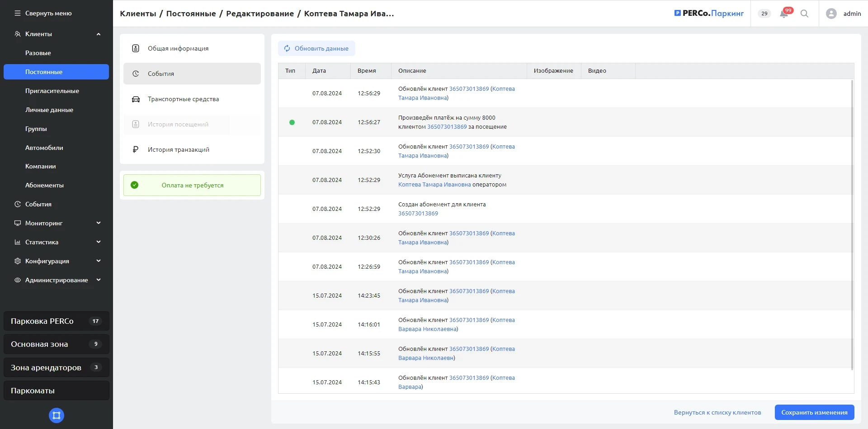Click the admin user avatar icon
The image size is (868, 429).
[831, 14]
